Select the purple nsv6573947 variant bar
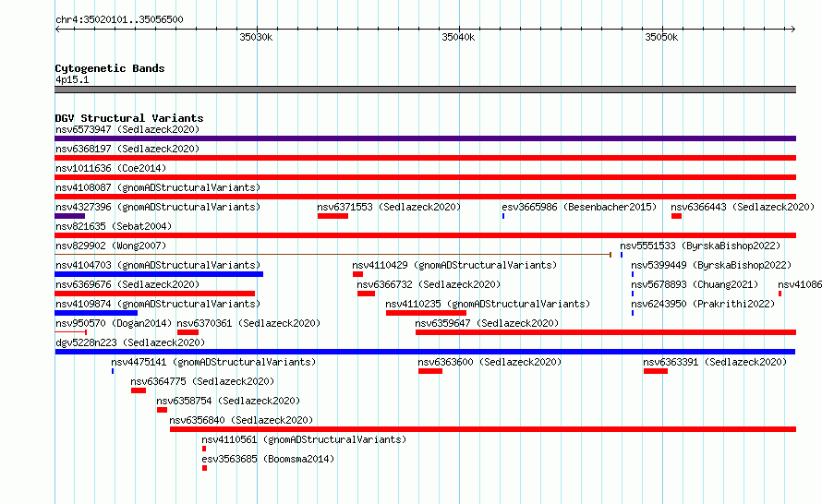822x504 pixels. pos(425,138)
